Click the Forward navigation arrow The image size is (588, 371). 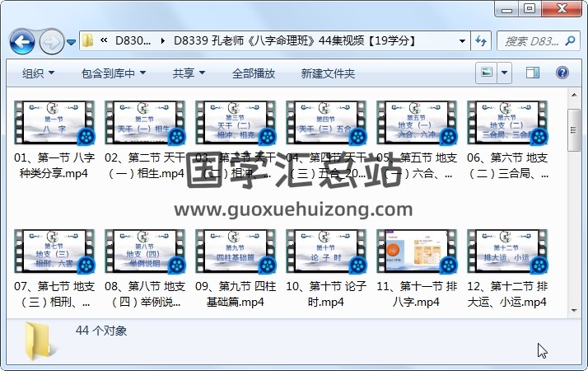[51, 42]
